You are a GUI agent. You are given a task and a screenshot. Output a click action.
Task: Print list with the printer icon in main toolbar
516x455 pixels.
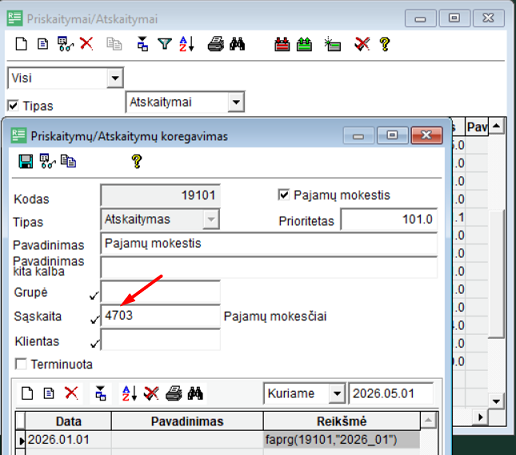point(216,44)
